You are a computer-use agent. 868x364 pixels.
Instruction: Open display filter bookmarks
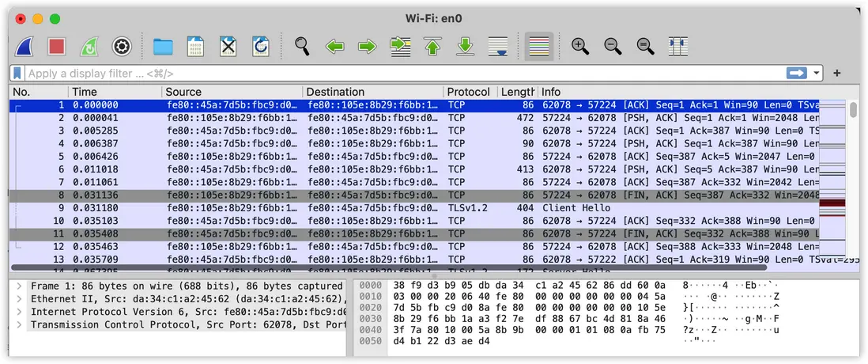coord(17,73)
